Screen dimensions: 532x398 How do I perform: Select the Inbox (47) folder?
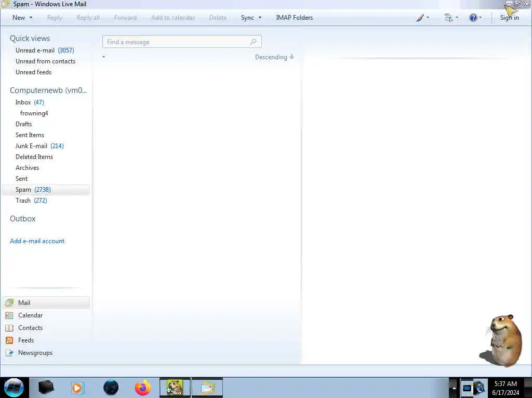coord(30,102)
